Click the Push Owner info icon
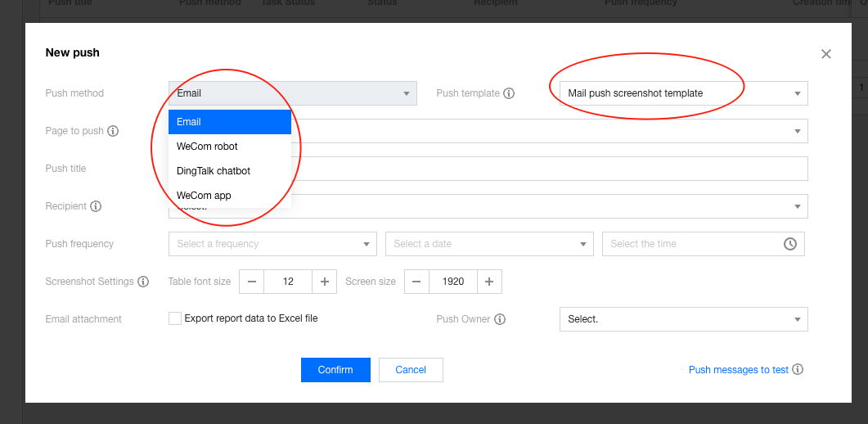Screen dimensions: 868x424 [500, 319]
